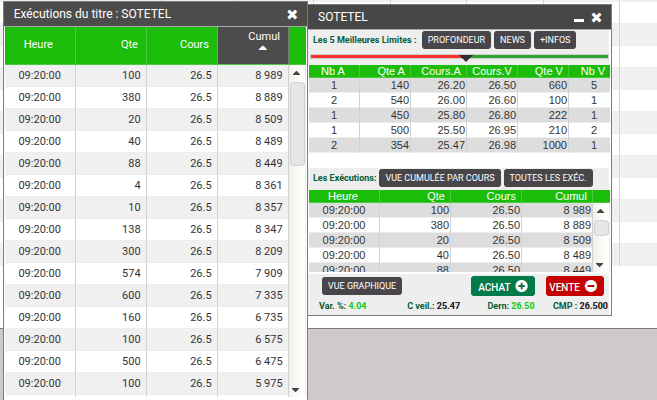Close the SOTETEL order book panel
Viewport: 657px width, 400px height.
tap(596, 18)
